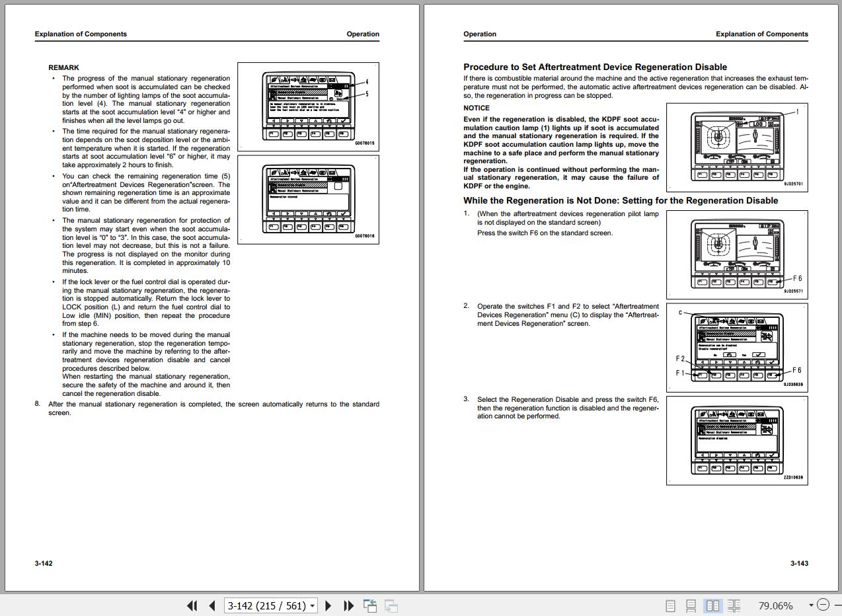842x616 pixels.
Task: Click the 'NOTICE' heading on the right page
Action: (477, 108)
